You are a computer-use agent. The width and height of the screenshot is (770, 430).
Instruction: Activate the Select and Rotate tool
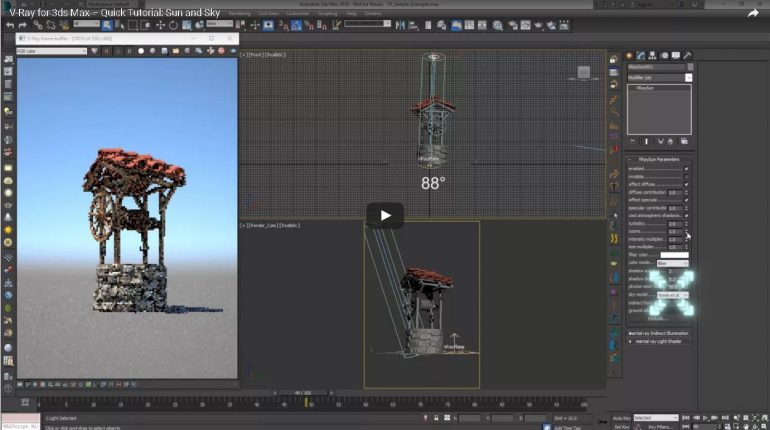click(x=173, y=25)
